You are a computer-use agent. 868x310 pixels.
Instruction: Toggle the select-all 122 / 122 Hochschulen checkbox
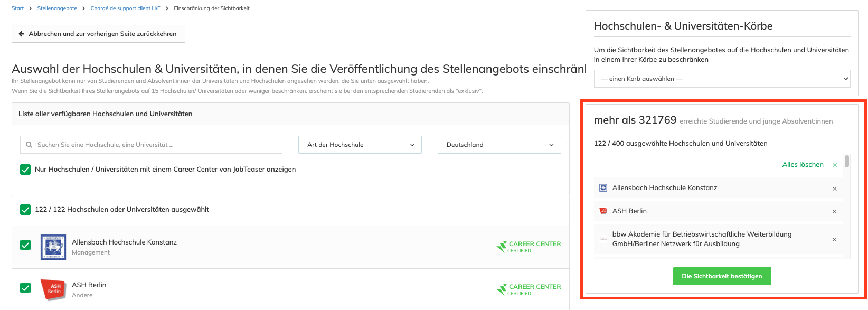click(x=25, y=210)
